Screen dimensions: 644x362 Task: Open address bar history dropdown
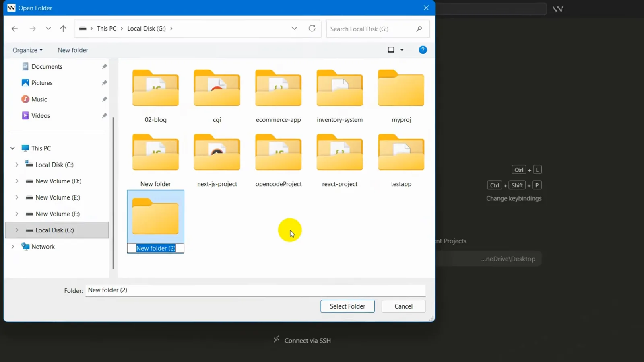pyautogui.click(x=294, y=29)
